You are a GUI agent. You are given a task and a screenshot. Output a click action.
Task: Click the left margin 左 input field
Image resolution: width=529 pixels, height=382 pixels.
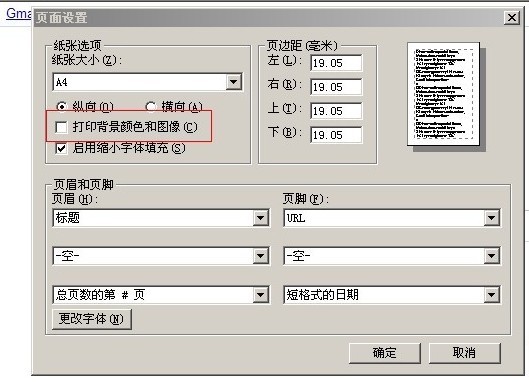336,63
